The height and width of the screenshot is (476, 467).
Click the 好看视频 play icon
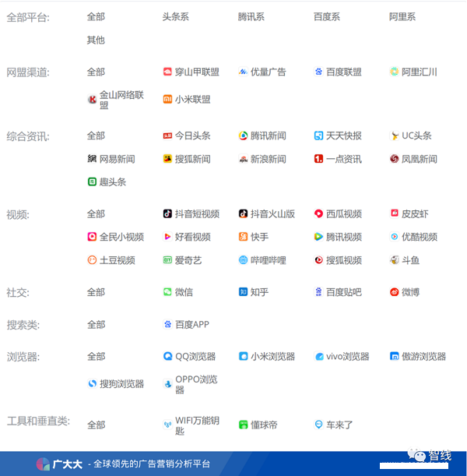pyautogui.click(x=167, y=237)
